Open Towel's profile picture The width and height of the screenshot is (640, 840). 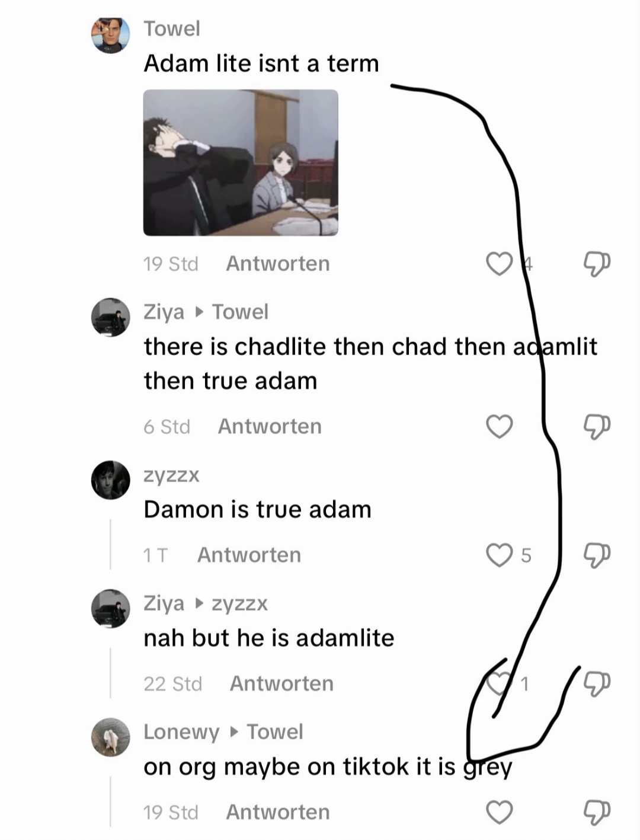pyautogui.click(x=110, y=35)
